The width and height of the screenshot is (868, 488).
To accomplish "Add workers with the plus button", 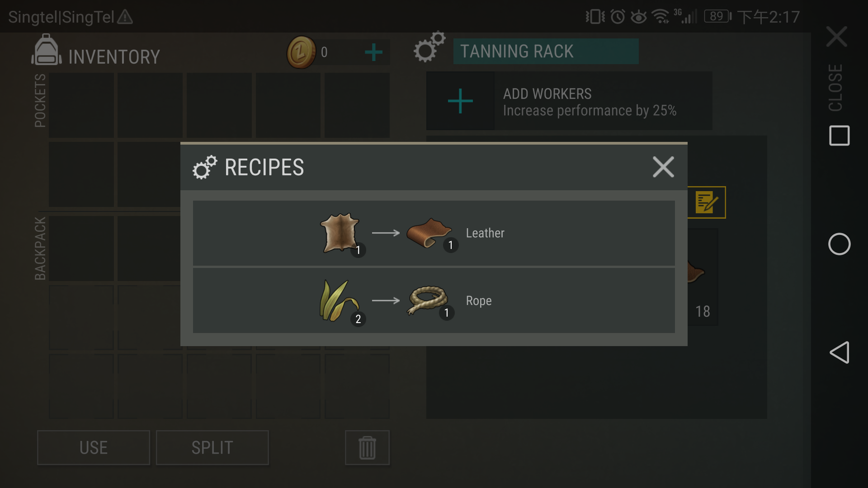I will [x=460, y=101].
